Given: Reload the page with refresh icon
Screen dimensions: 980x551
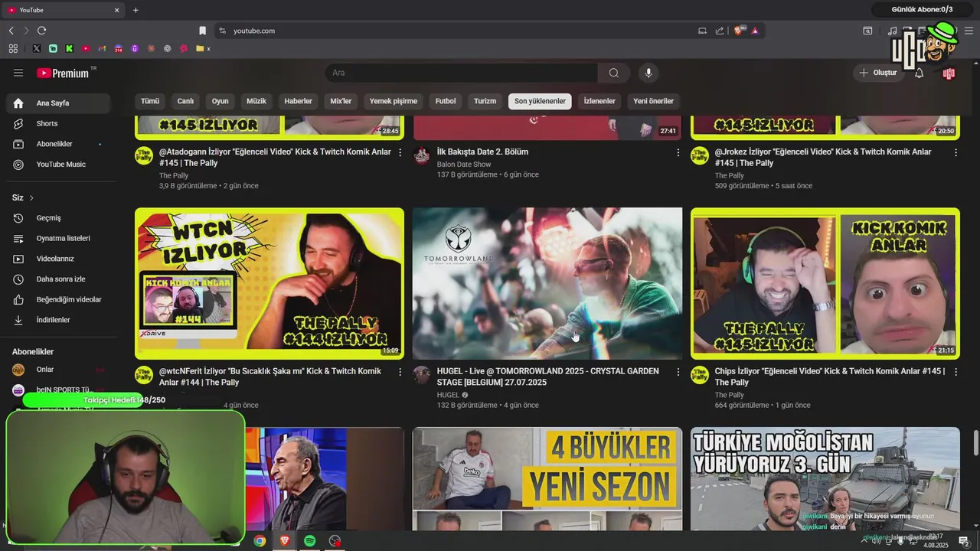Looking at the screenshot, I should pyautogui.click(x=41, y=31).
